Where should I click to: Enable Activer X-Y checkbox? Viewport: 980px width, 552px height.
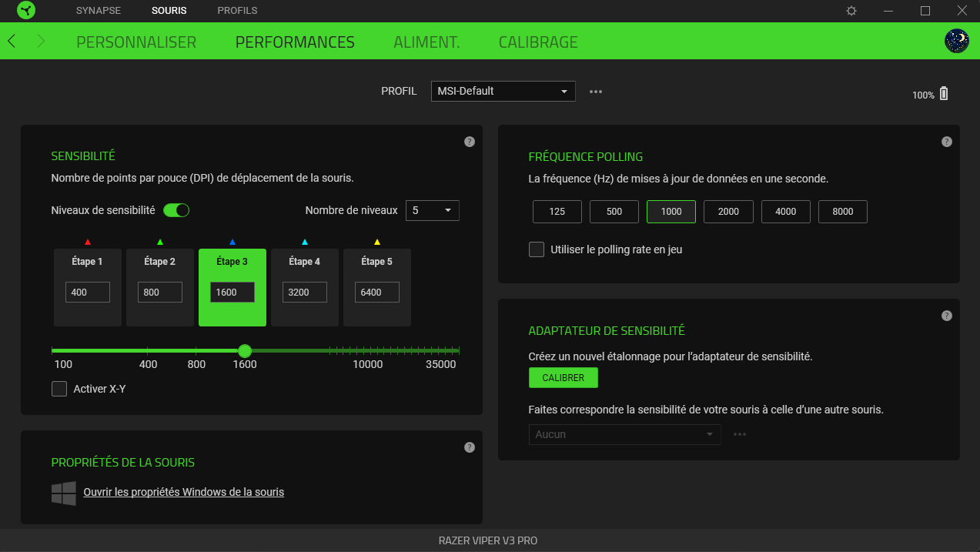pos(59,389)
